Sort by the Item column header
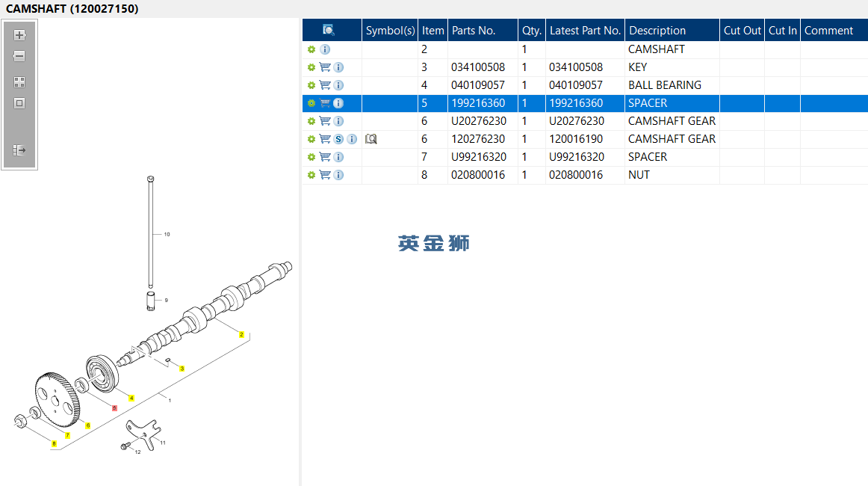This screenshot has height=486, width=868. [433, 31]
